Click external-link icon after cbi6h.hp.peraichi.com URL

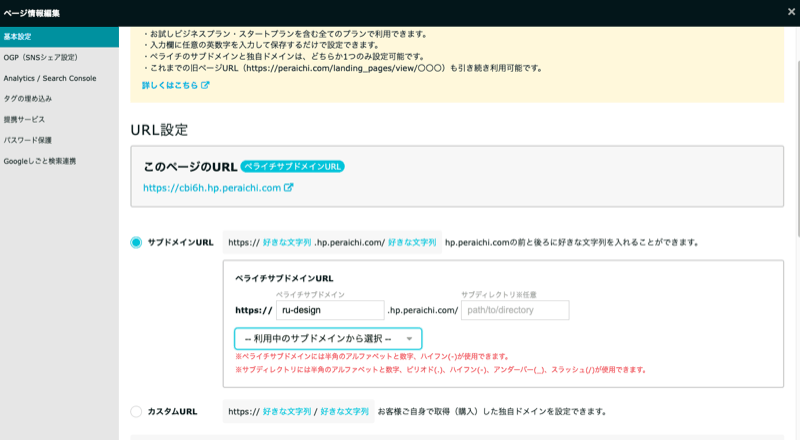tap(289, 187)
